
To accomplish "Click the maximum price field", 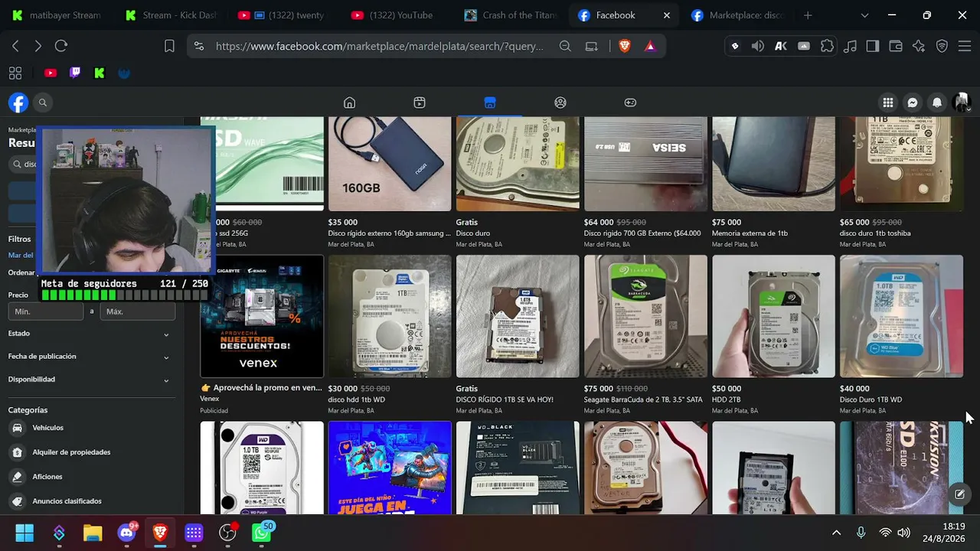I will 138,311.
